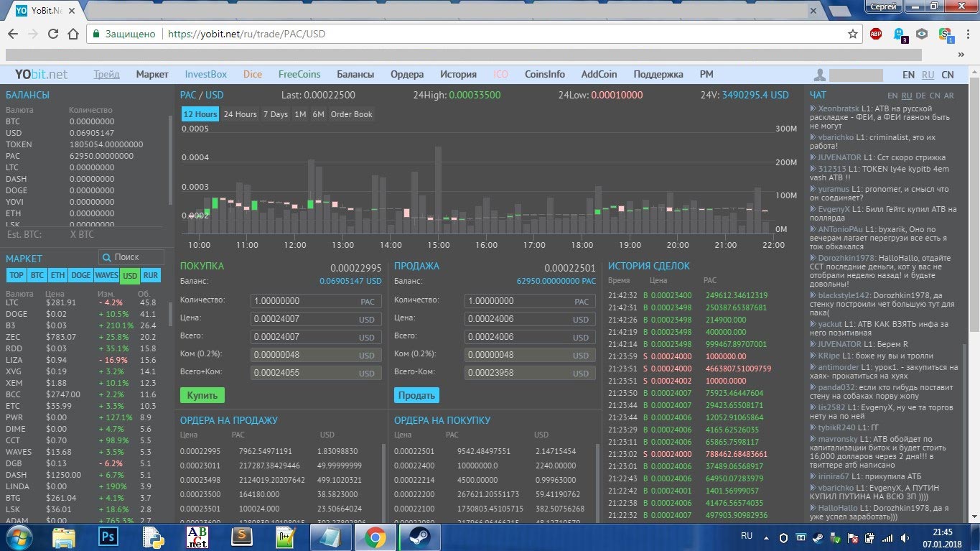The image size is (980, 551).
Task: Select the BTC market filter
Action: (37, 275)
